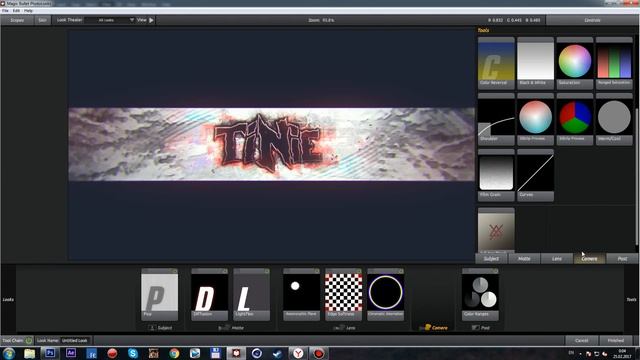
Task: Click the Lens section label in tool chain
Action: [345, 328]
